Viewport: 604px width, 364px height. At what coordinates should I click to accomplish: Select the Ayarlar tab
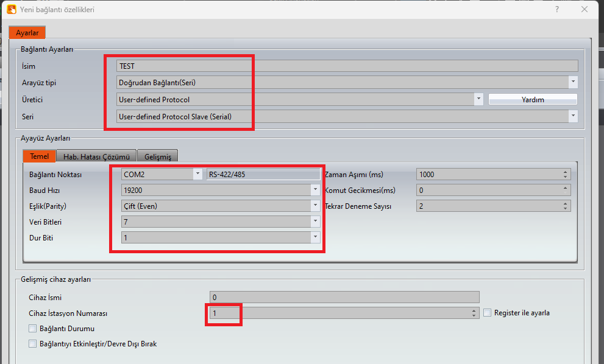coord(27,33)
